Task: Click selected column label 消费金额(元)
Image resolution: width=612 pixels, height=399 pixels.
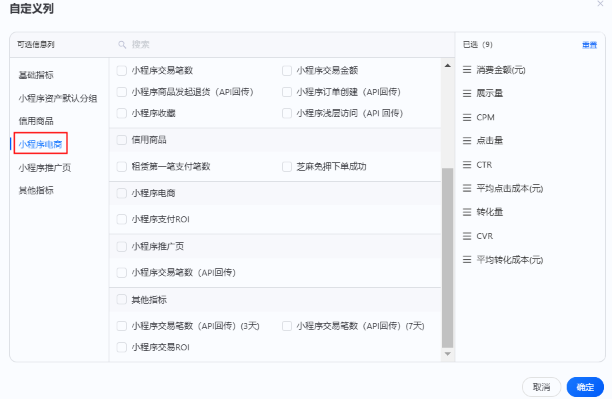Action: click(x=501, y=70)
